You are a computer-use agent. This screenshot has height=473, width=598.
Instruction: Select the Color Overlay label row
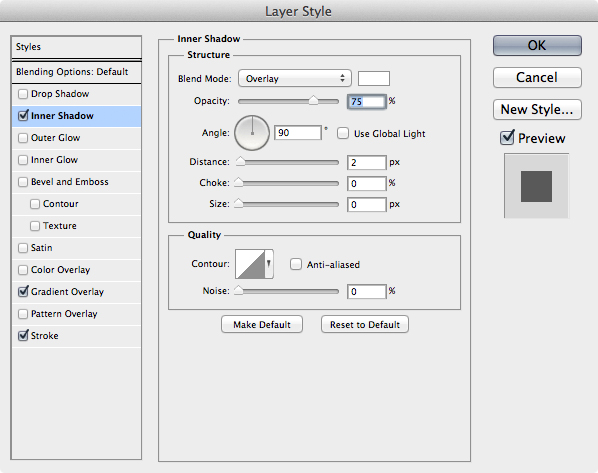coord(76,270)
